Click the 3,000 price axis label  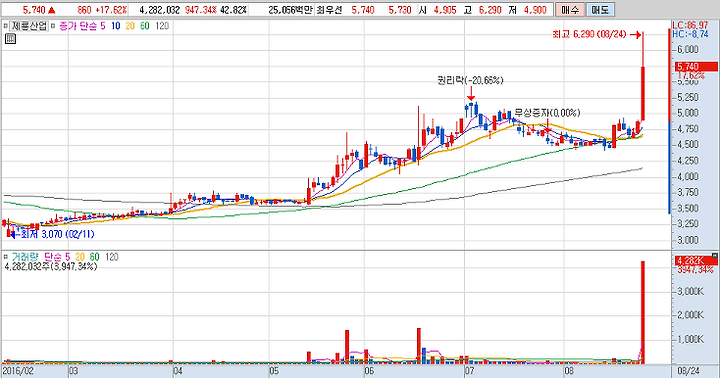[687, 240]
